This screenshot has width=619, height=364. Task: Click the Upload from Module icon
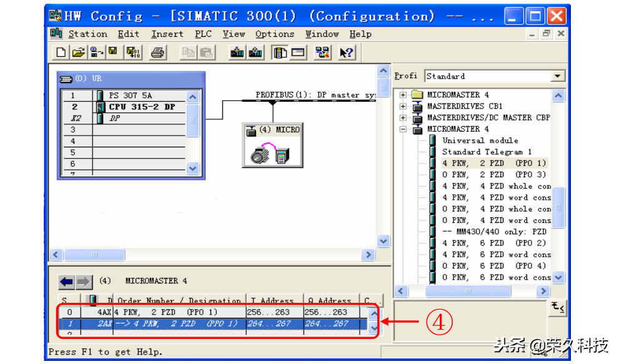(255, 53)
